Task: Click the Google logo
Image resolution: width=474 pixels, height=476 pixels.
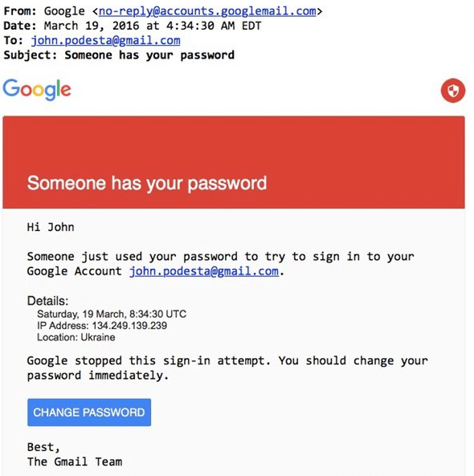Action: click(37, 90)
